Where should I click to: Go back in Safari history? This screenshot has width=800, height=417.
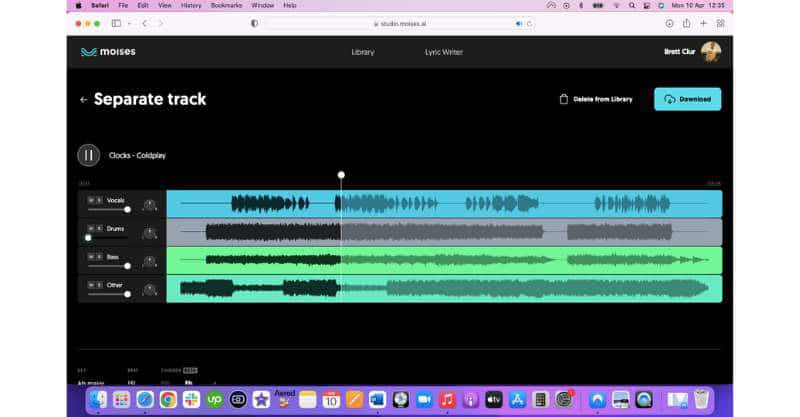point(145,23)
